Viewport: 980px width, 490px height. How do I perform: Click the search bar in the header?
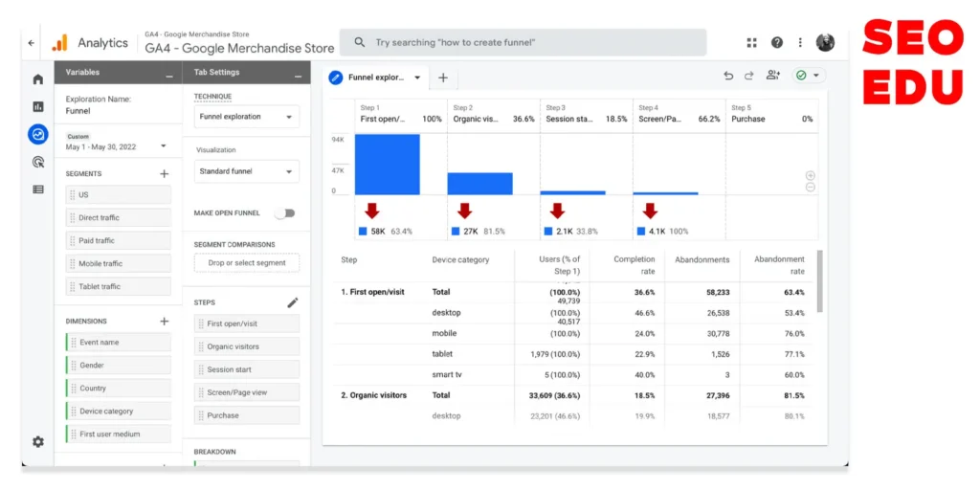(x=523, y=42)
